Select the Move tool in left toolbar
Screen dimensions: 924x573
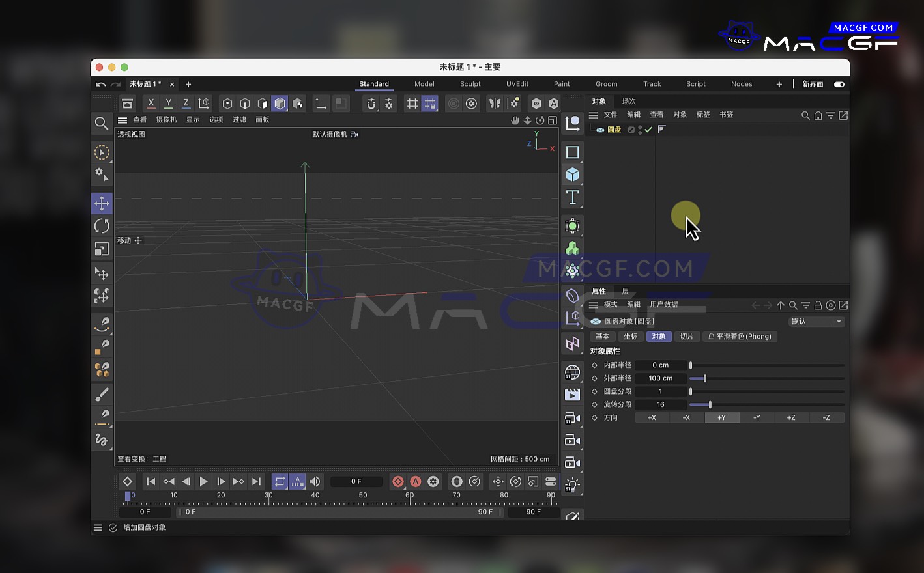click(102, 203)
